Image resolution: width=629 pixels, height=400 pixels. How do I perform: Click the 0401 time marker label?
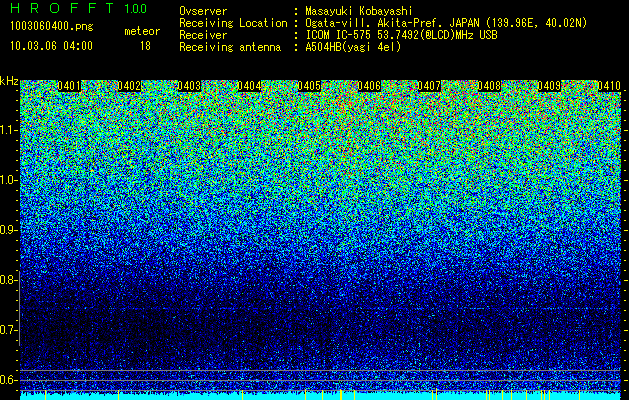click(x=69, y=86)
